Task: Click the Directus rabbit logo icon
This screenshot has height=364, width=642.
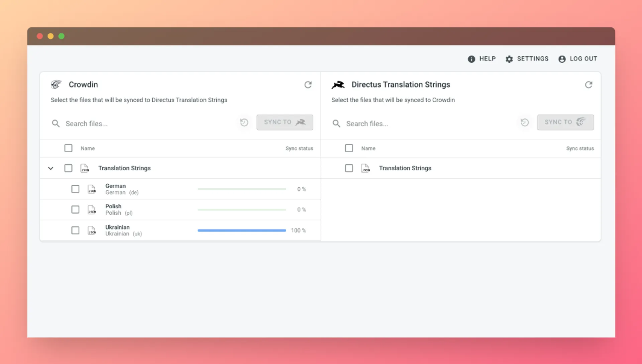Action: (x=338, y=85)
